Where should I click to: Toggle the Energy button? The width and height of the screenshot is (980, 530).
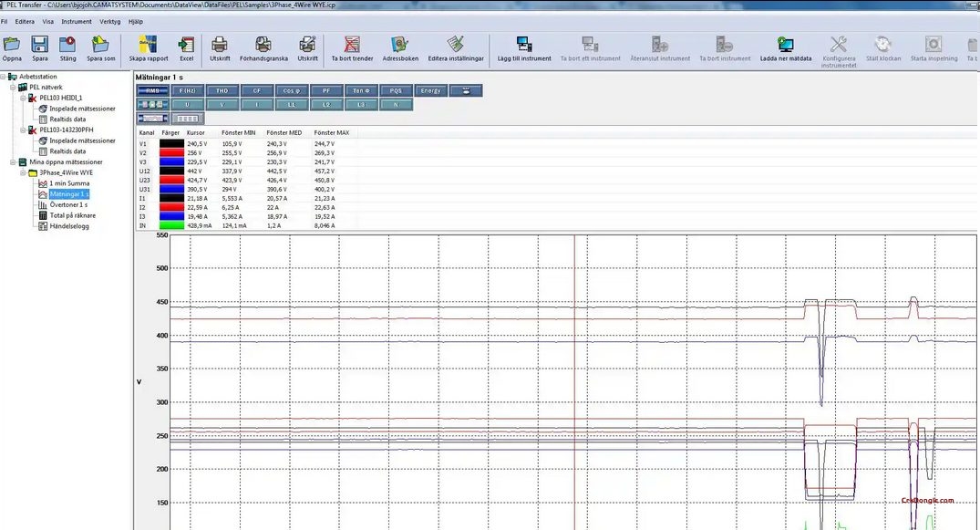[x=430, y=90]
